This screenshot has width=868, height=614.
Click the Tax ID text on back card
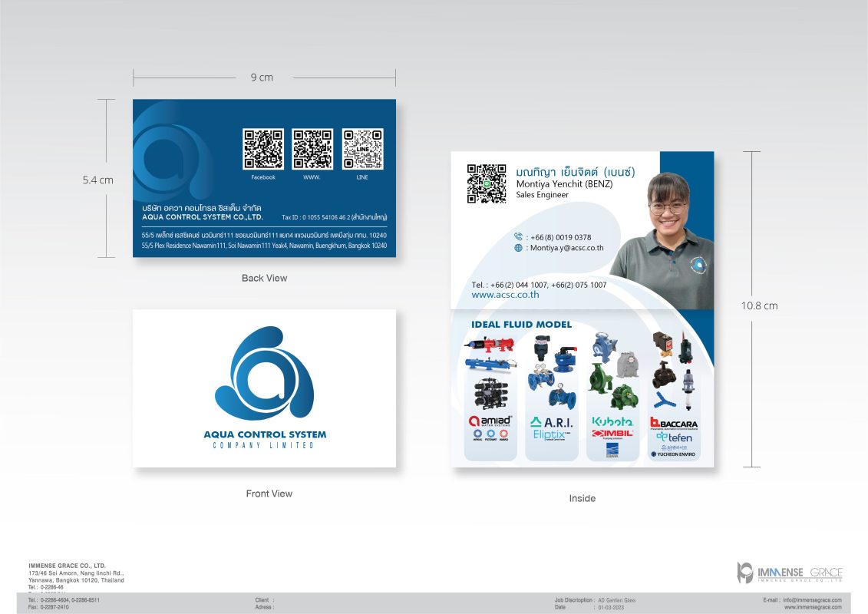point(335,217)
